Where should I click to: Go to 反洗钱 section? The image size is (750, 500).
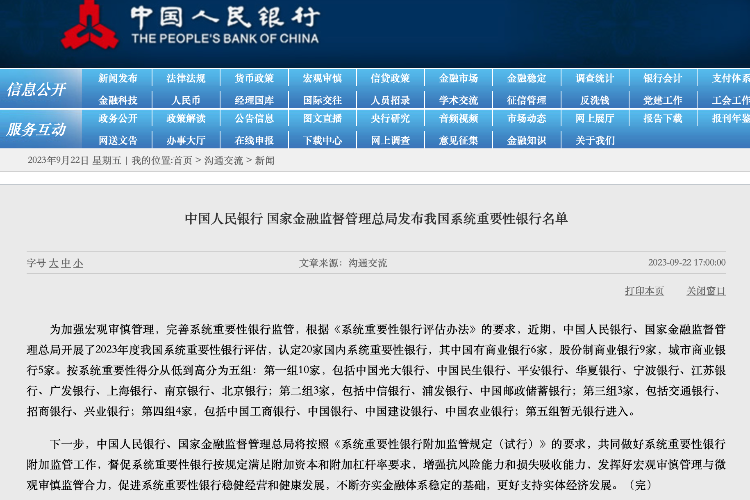coord(595,100)
